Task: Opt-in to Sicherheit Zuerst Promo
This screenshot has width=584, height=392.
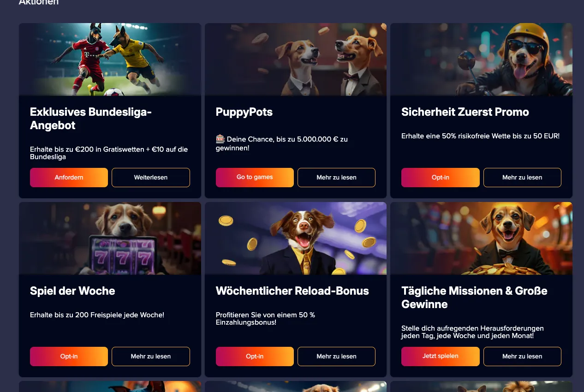Action: coord(441,178)
